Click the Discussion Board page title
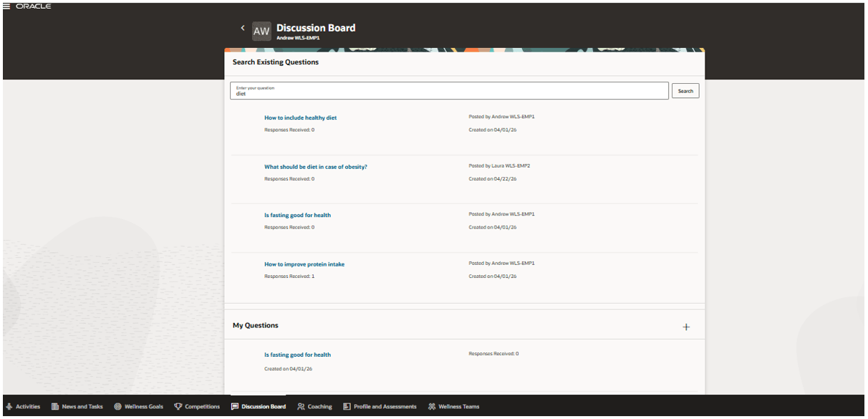 tap(316, 28)
